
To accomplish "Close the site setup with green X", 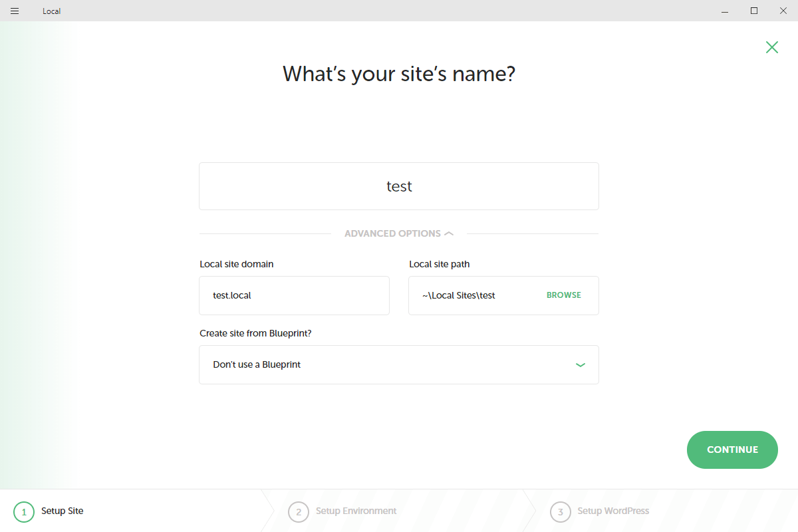I will pyautogui.click(x=771, y=47).
